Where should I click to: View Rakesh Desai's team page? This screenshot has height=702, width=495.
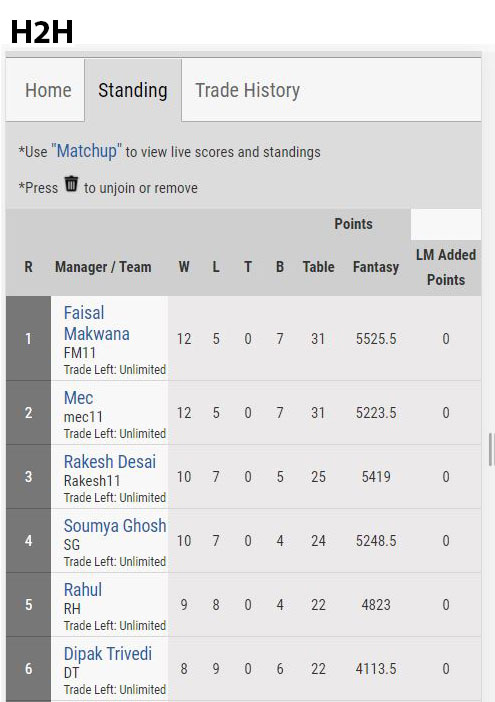(110, 462)
